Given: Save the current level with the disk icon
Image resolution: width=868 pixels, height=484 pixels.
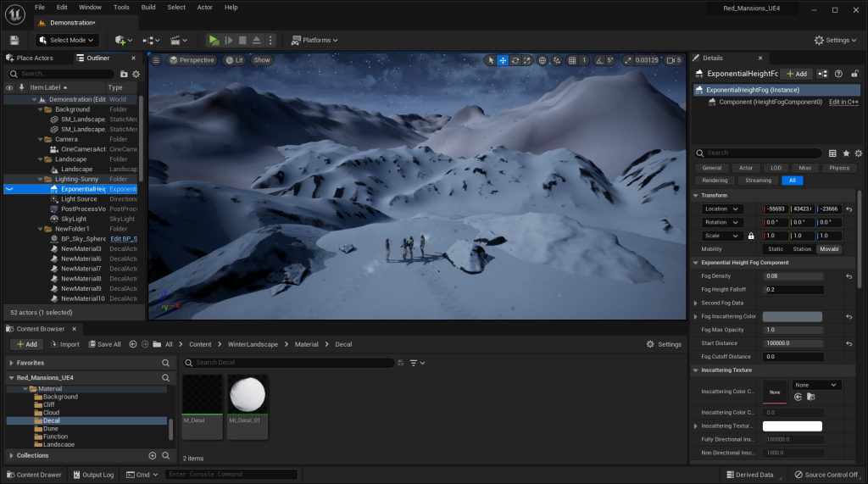Looking at the screenshot, I should [x=14, y=40].
